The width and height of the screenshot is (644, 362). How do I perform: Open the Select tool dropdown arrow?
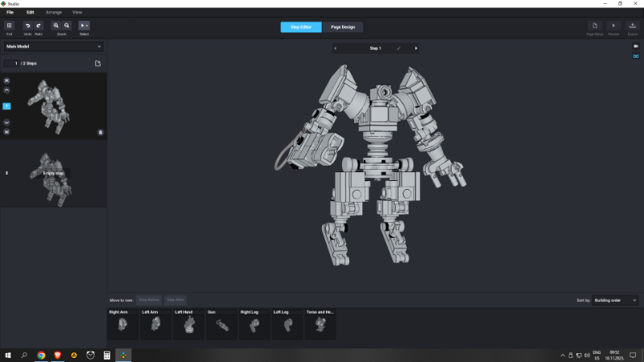coord(87,27)
